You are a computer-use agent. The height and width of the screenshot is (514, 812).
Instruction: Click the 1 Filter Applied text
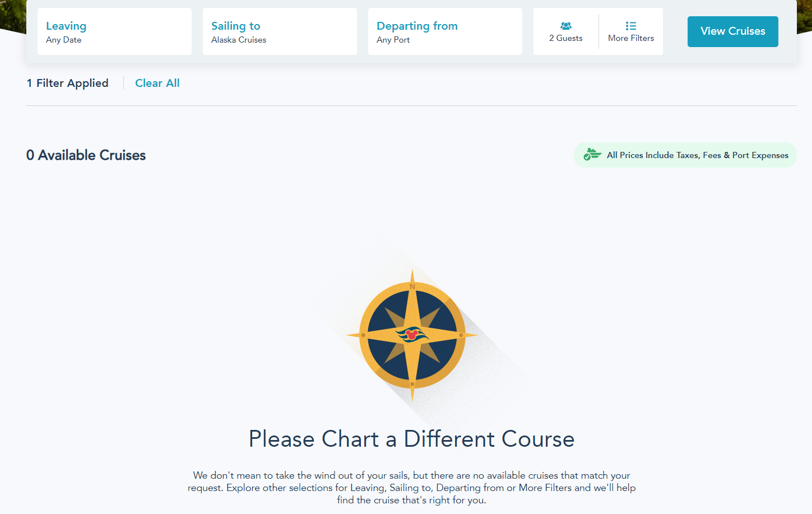tap(67, 83)
